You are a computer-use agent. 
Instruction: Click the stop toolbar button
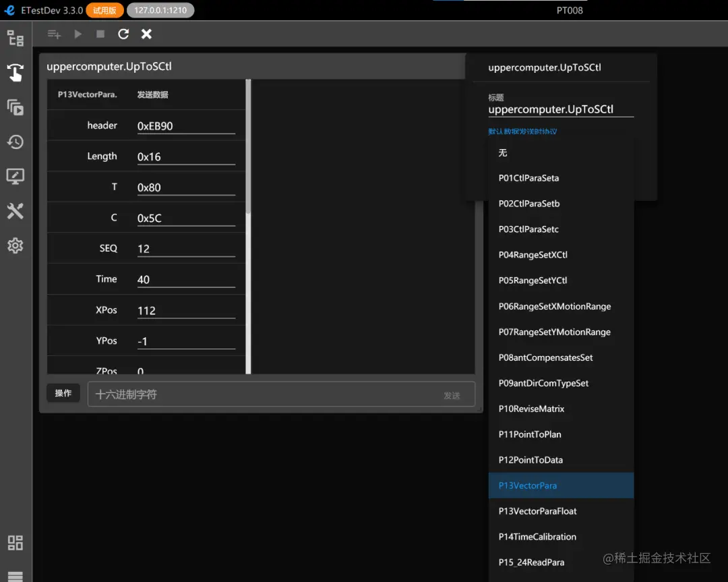tap(100, 34)
